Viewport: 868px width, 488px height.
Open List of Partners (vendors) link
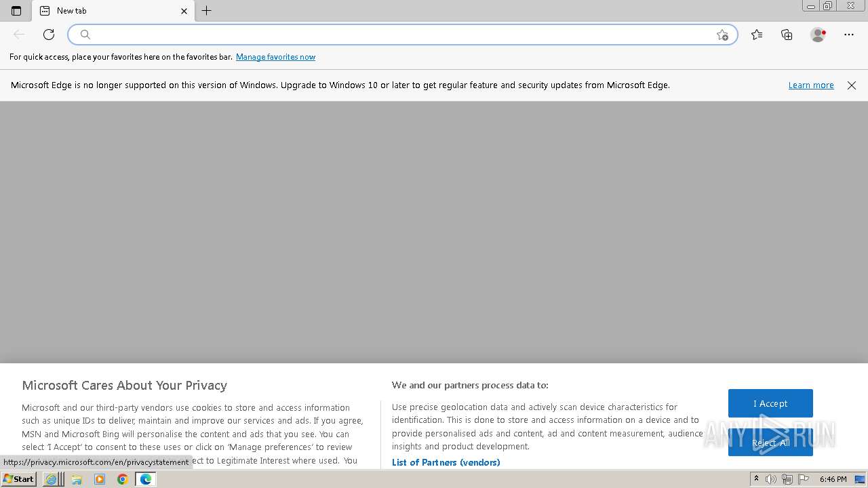pos(446,462)
